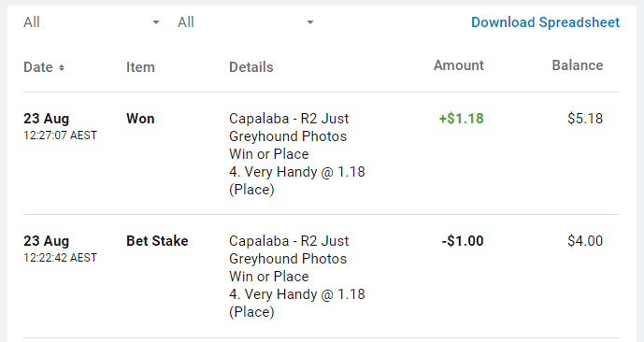The width and height of the screenshot is (644, 342).
Task: Click the $4.00 balance value
Action: point(585,241)
